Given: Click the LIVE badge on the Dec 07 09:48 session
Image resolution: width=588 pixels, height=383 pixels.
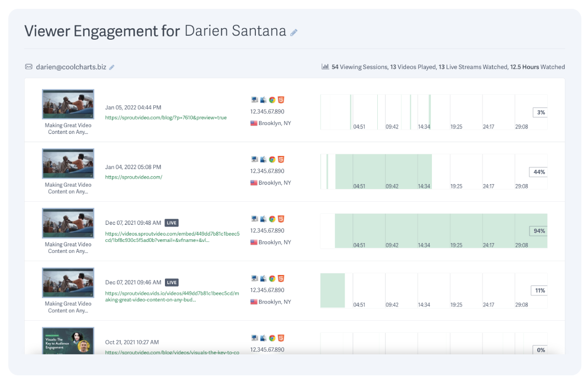Looking at the screenshot, I should pyautogui.click(x=172, y=223).
